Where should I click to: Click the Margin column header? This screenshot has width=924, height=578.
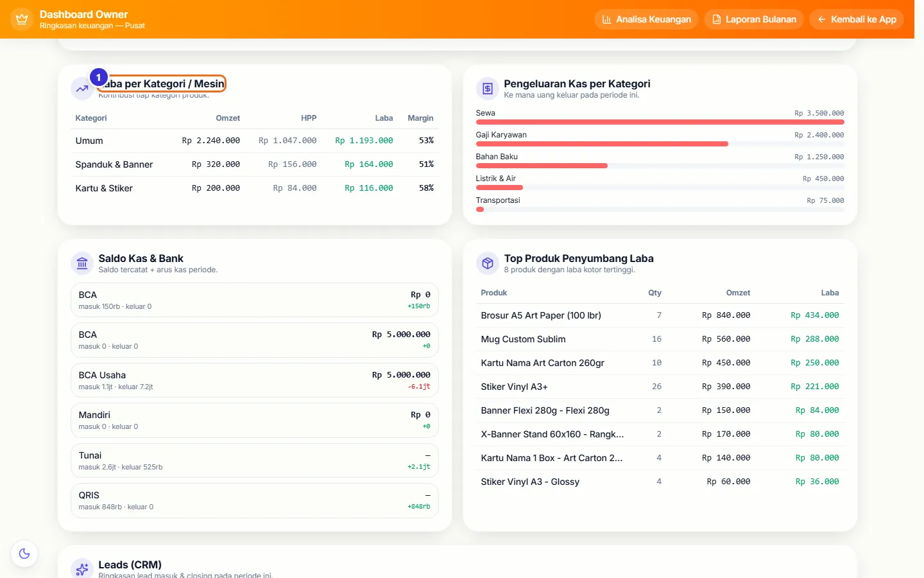pyautogui.click(x=420, y=118)
